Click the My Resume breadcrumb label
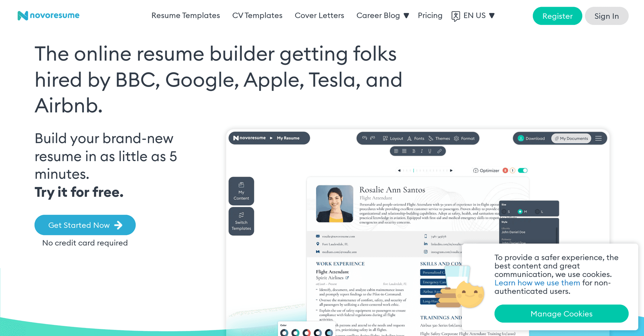 click(288, 138)
